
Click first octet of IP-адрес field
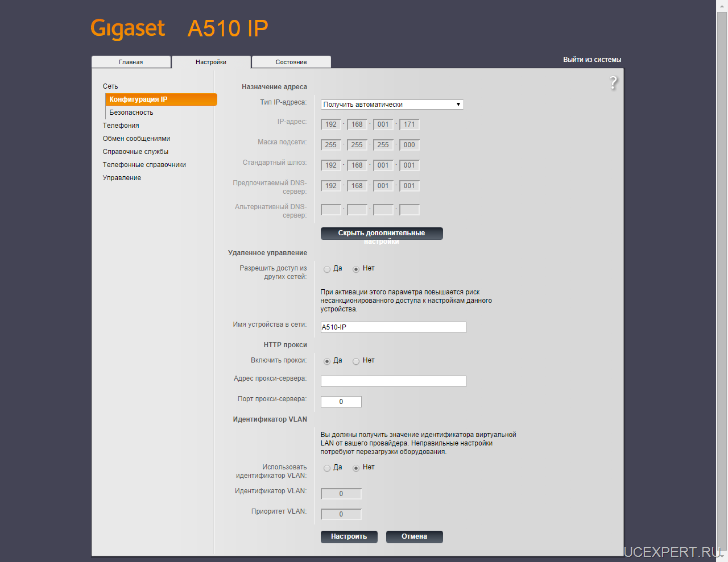point(331,124)
